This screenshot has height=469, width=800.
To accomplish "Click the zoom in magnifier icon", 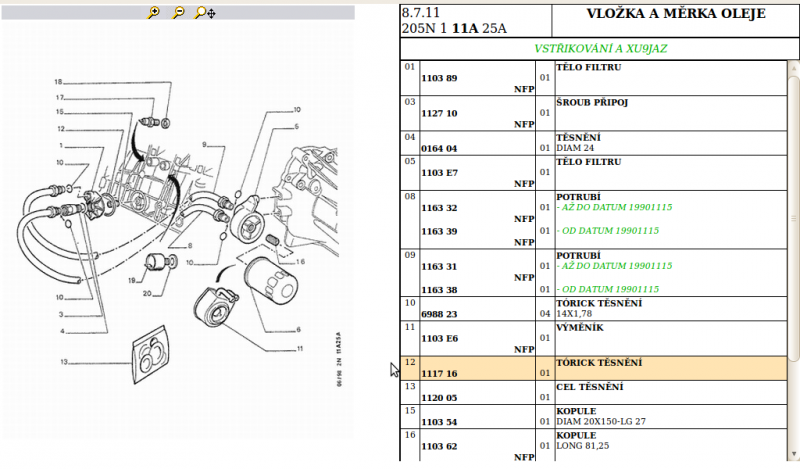I will point(153,13).
